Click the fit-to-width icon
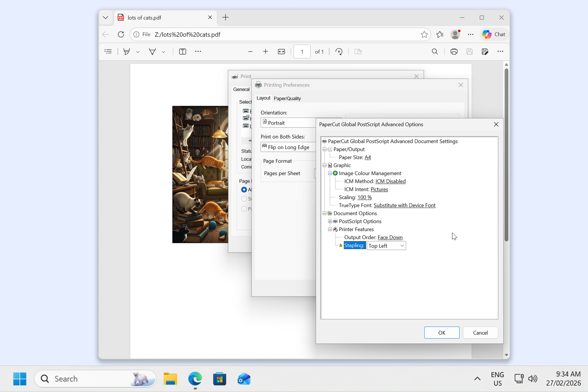The image size is (588, 392). point(281,51)
